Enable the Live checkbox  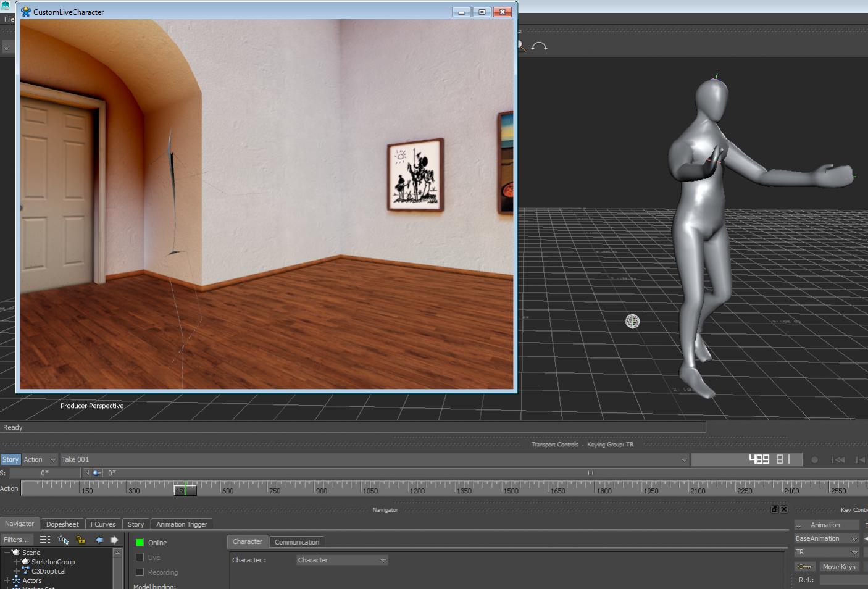140,558
